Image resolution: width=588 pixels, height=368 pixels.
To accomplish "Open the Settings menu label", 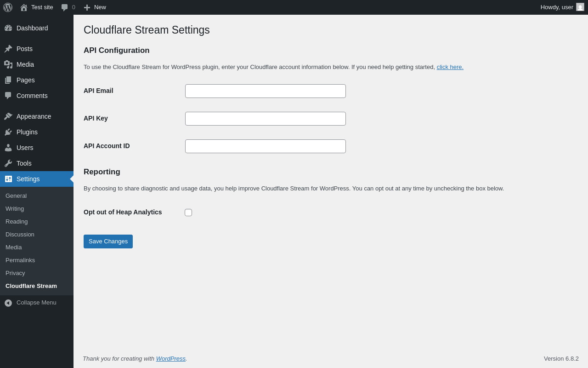I will point(28,179).
